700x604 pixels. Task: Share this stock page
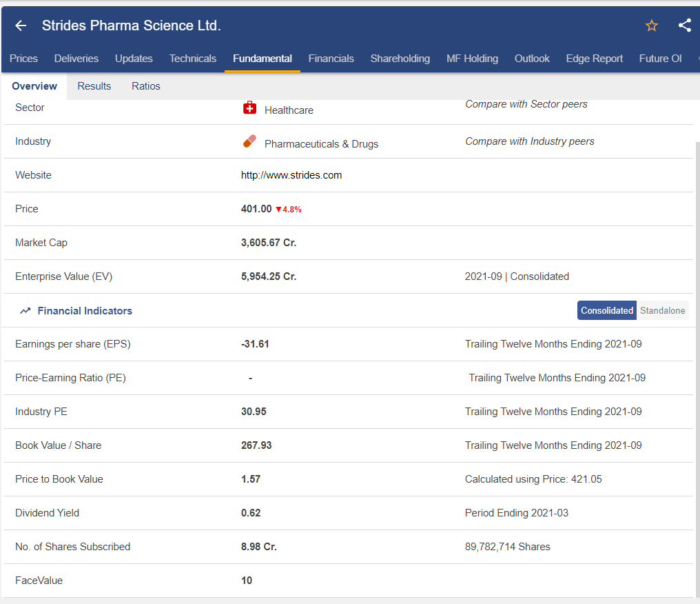[685, 25]
